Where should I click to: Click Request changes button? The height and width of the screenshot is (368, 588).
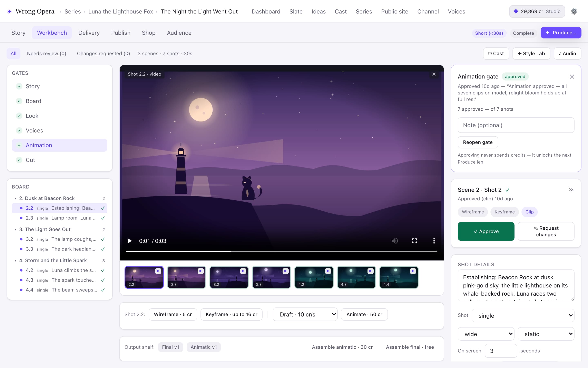tap(546, 231)
